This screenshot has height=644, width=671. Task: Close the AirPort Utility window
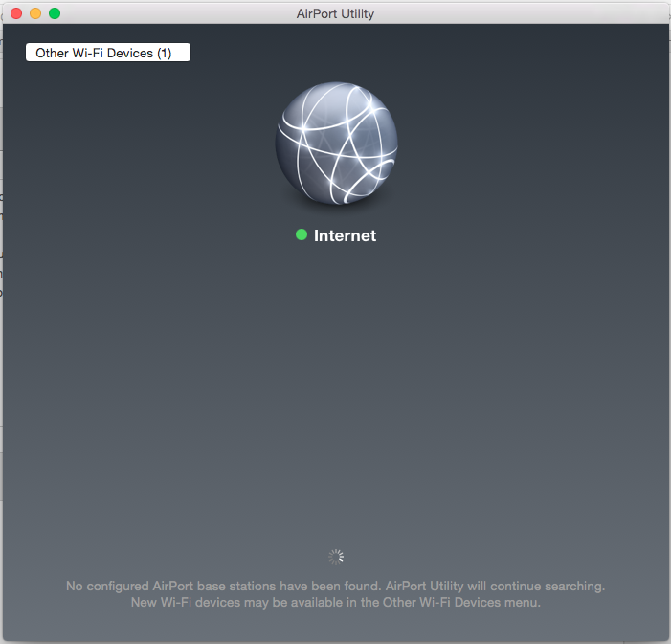click(16, 13)
